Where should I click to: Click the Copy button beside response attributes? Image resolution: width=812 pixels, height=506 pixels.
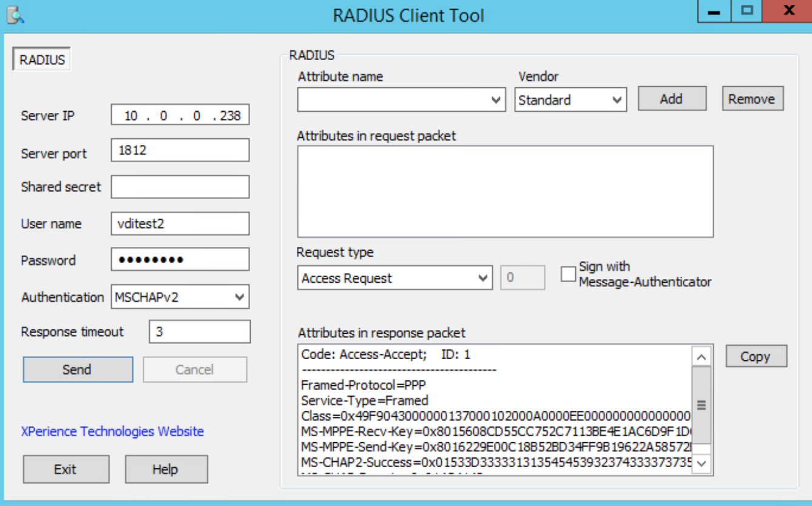point(756,356)
